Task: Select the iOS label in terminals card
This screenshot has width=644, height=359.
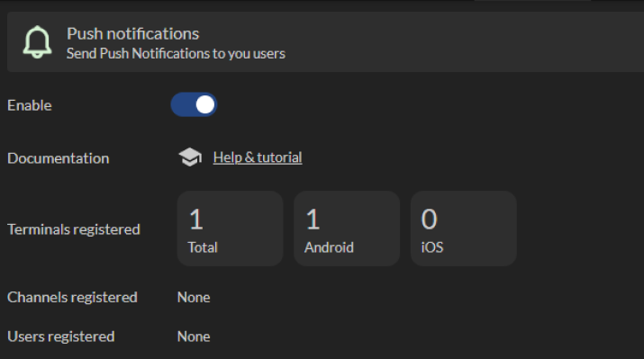Action: [x=432, y=247]
